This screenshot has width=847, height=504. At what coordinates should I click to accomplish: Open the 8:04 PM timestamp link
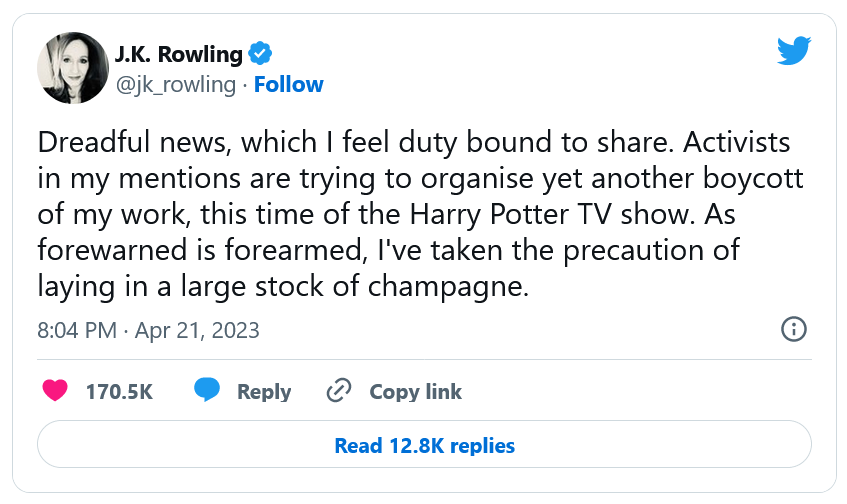[76, 330]
